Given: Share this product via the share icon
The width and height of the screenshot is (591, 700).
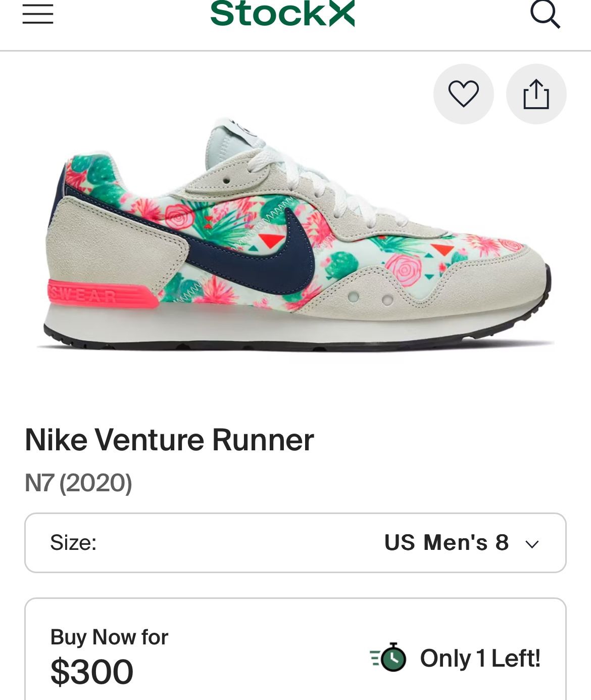Looking at the screenshot, I should (536, 94).
